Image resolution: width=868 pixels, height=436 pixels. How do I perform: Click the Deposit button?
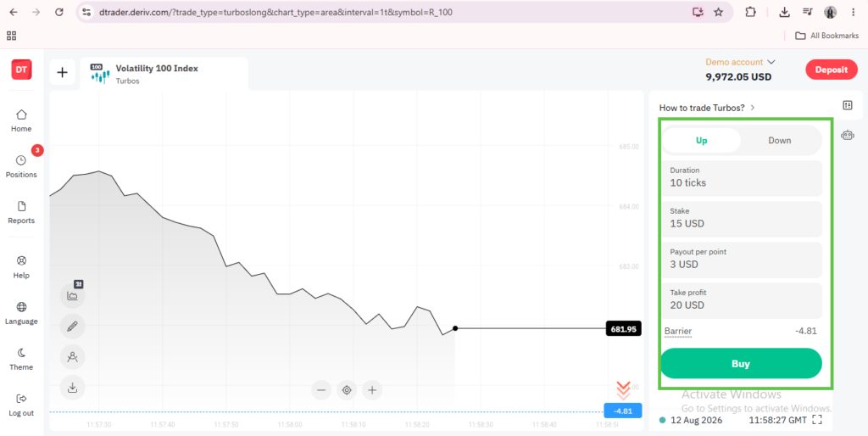(831, 70)
